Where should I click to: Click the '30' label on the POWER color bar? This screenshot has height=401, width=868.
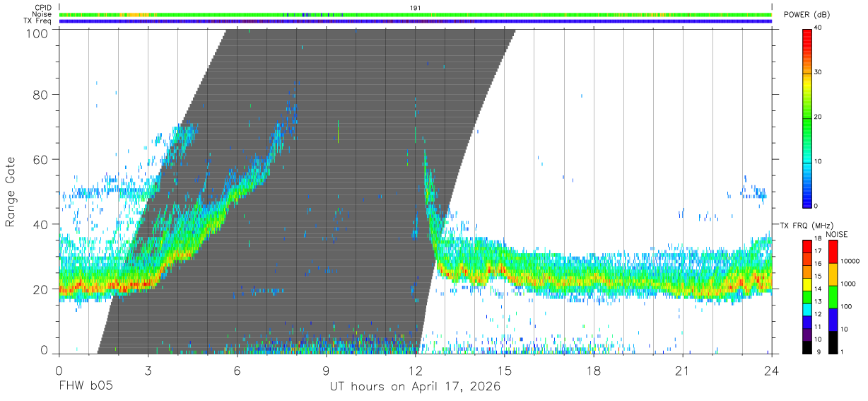(819, 73)
